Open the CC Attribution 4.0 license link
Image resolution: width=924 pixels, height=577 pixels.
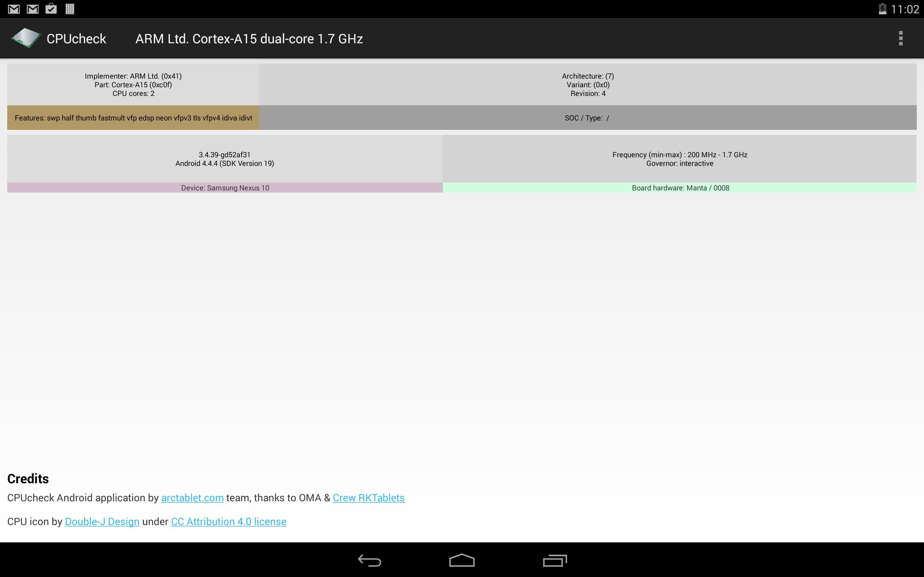[228, 522]
